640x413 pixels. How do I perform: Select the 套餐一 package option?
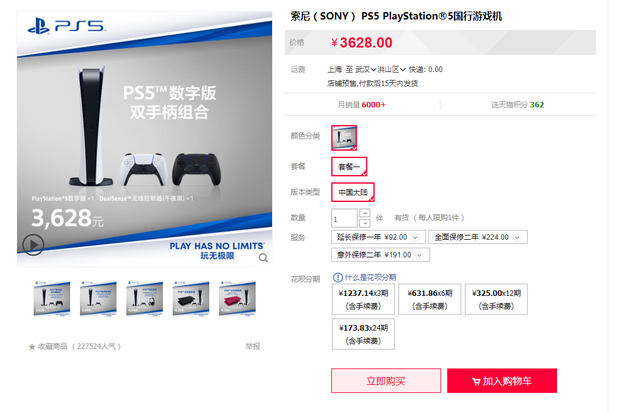coord(349,167)
